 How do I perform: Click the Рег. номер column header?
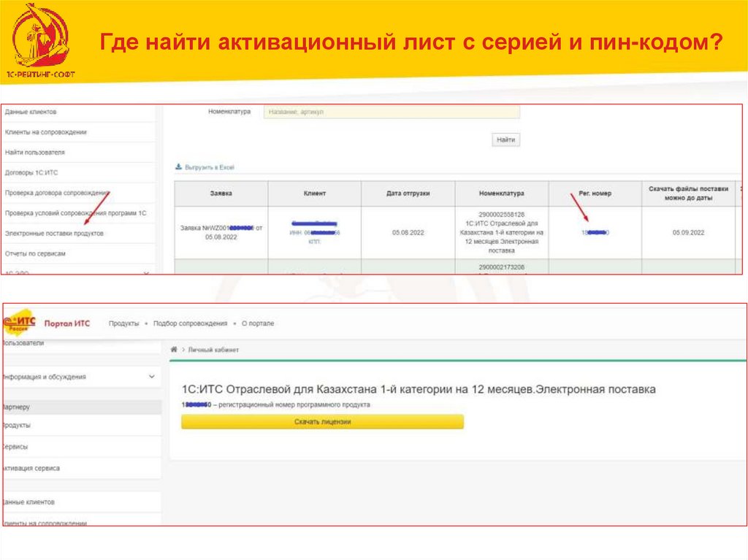click(595, 193)
